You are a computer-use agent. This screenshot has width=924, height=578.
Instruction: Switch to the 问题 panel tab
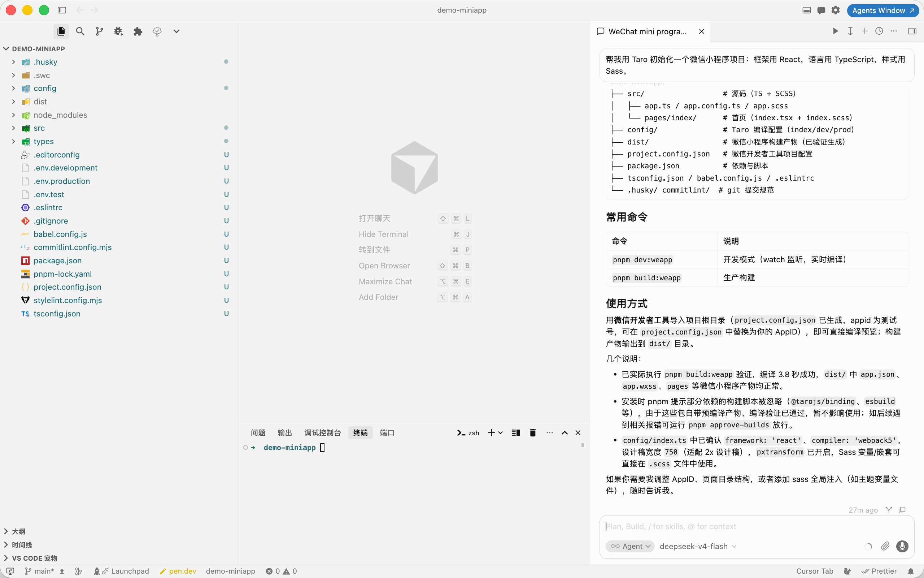tap(258, 433)
